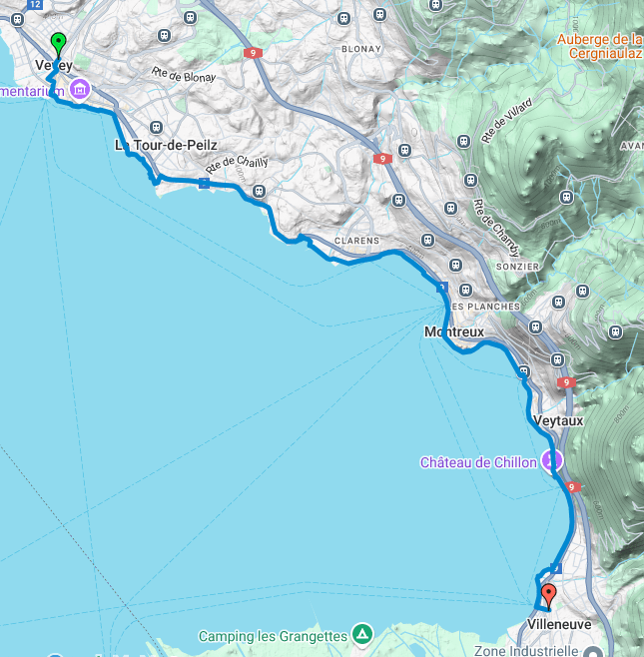The width and height of the screenshot is (644, 657).
Task: Click the train station icon beside Rte de Chailly
Action: [x=259, y=192]
